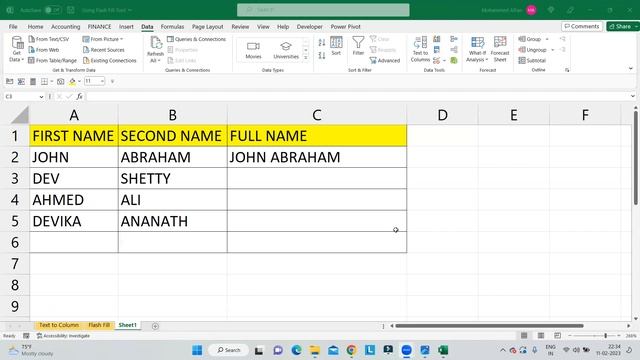Import From Table/Range
This screenshot has height=360, width=640.
(53, 60)
